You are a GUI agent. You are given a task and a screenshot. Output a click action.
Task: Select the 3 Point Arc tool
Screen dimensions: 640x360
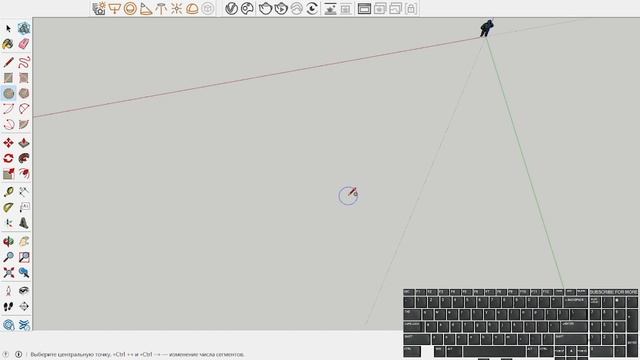(x=9, y=124)
